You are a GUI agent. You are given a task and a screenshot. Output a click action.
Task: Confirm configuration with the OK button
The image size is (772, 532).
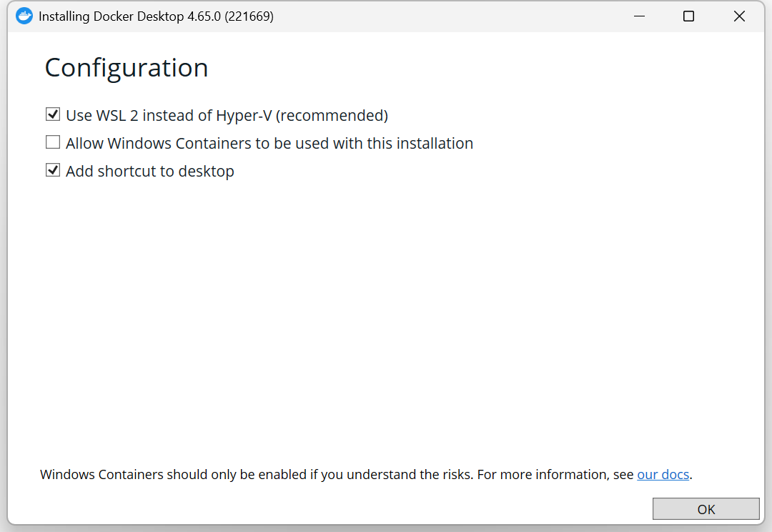tap(706, 509)
